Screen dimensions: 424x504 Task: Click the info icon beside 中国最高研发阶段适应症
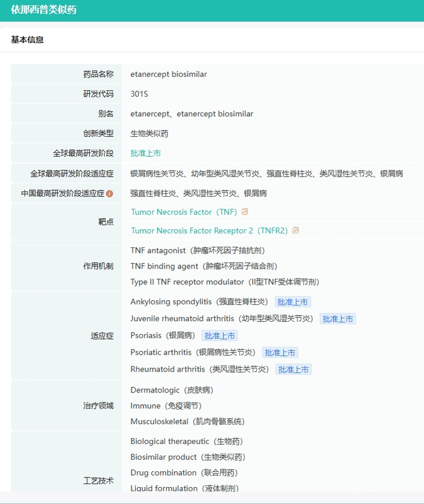(110, 194)
